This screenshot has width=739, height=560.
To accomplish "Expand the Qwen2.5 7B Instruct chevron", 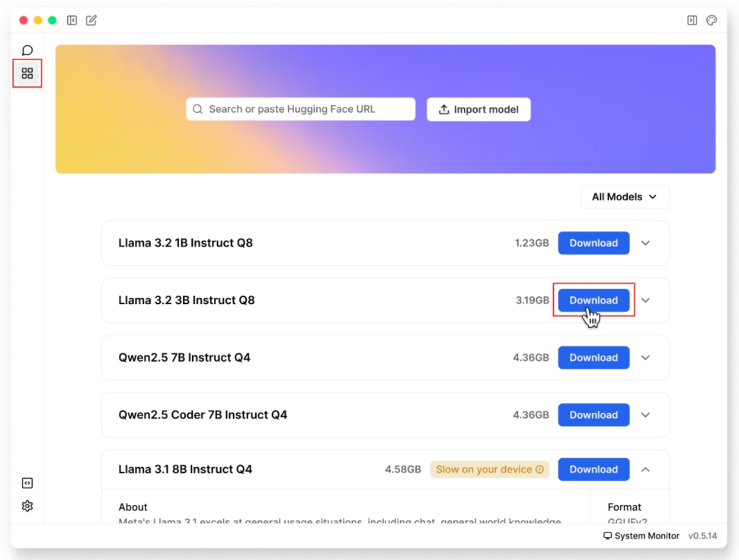I will click(646, 357).
